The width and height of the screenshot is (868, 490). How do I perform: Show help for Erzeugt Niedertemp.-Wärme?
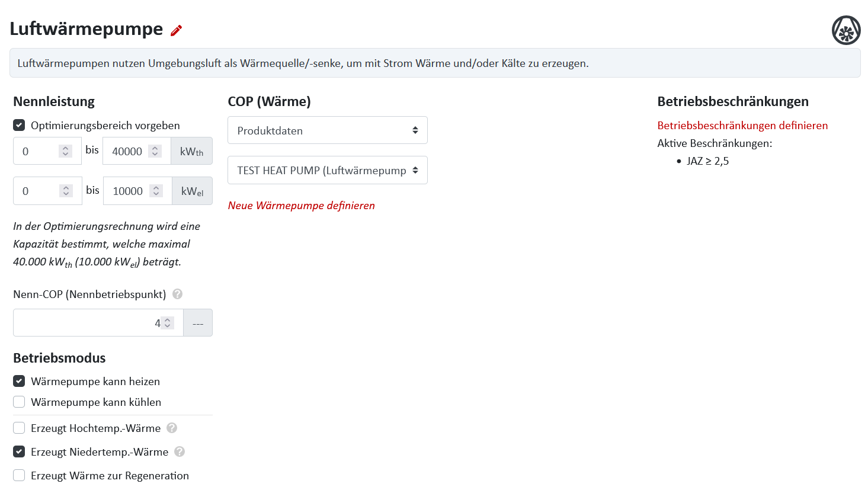point(180,451)
